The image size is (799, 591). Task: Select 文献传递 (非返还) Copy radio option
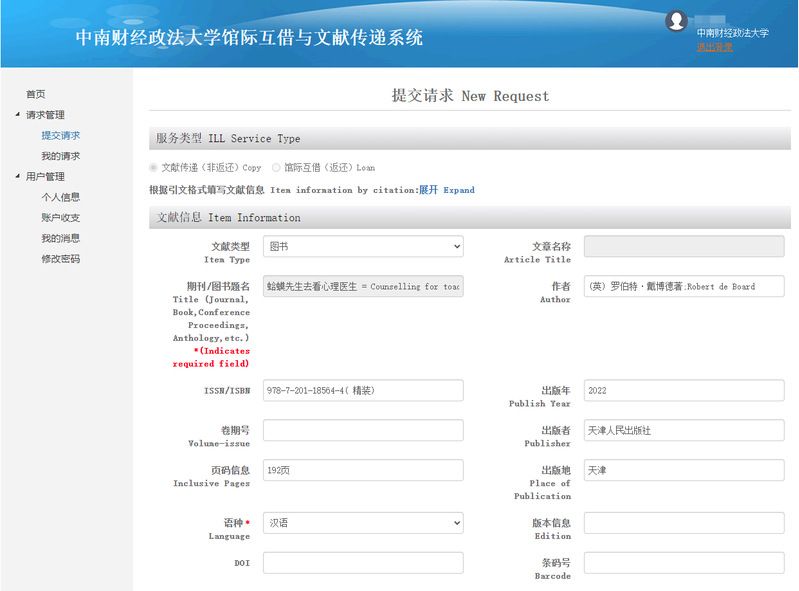(x=154, y=168)
